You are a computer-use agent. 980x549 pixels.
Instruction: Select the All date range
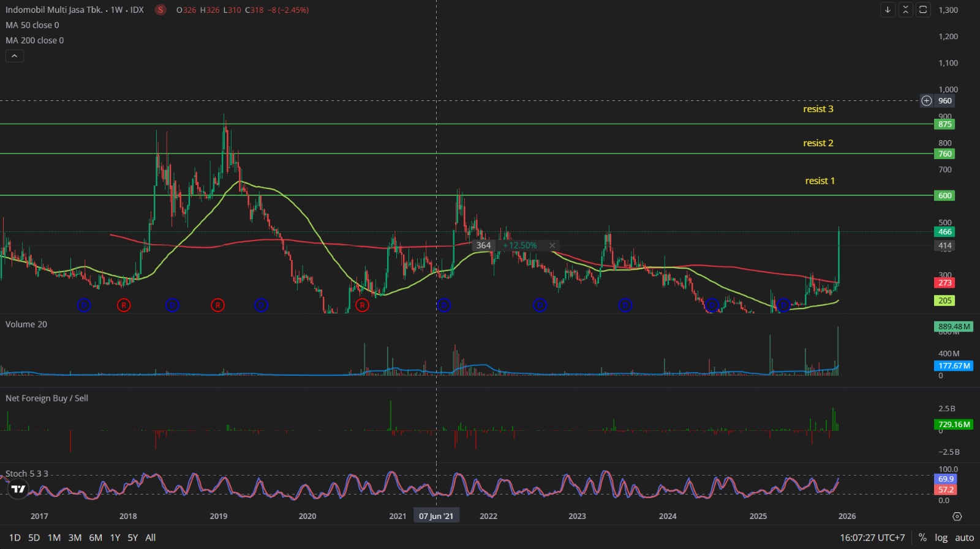coord(151,537)
